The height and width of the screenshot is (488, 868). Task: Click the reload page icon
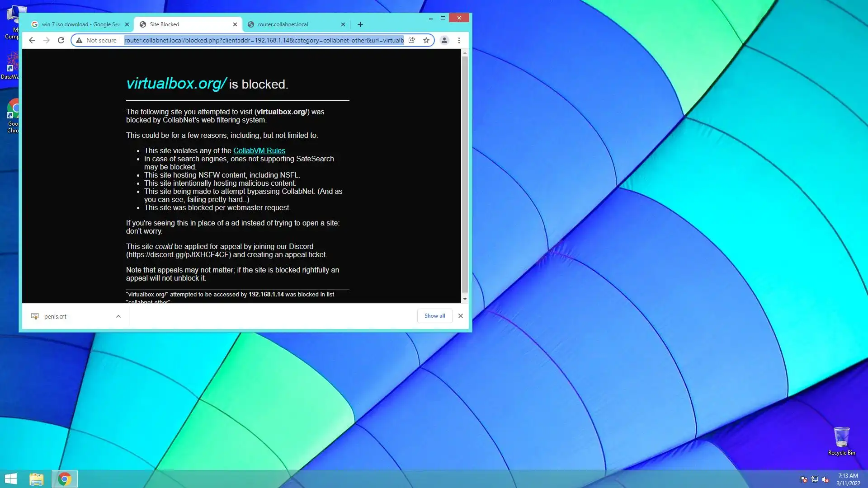pos(61,40)
